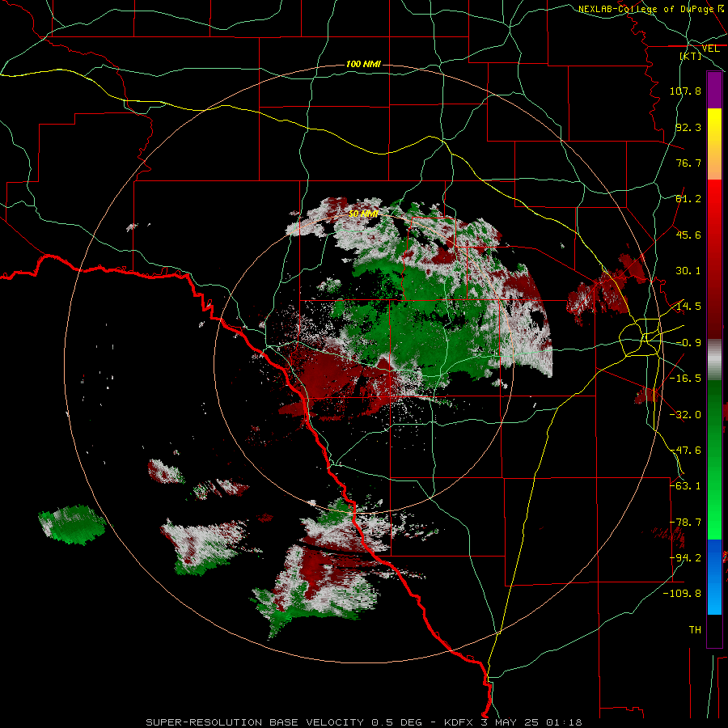Click the Super-Resolution Base Velocity caption

pyautogui.click(x=363, y=722)
